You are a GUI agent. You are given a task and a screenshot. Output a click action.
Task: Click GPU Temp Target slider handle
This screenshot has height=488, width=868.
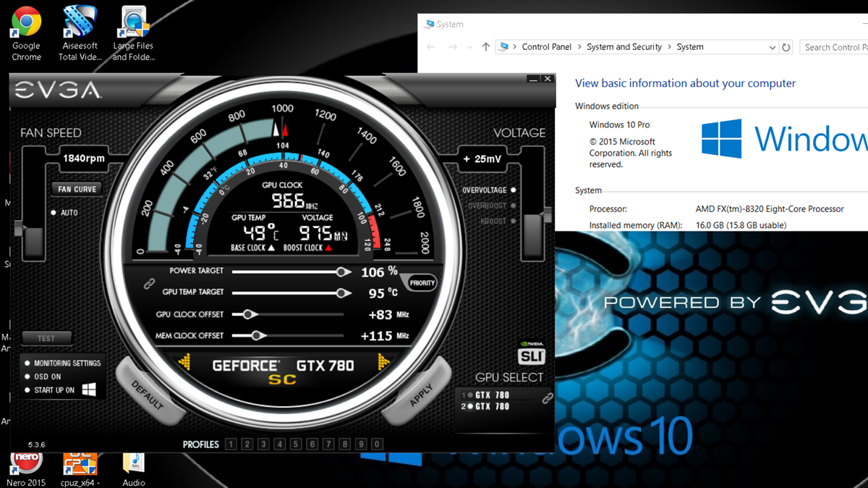click(341, 293)
